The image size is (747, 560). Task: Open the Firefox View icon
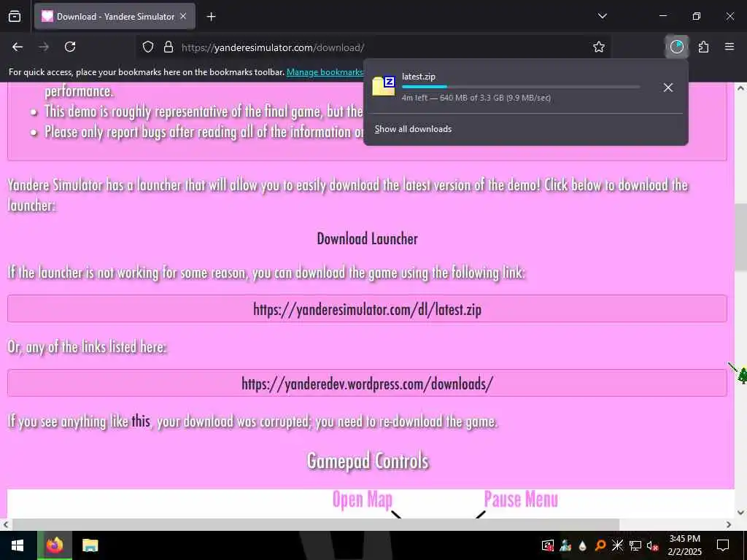(x=15, y=16)
